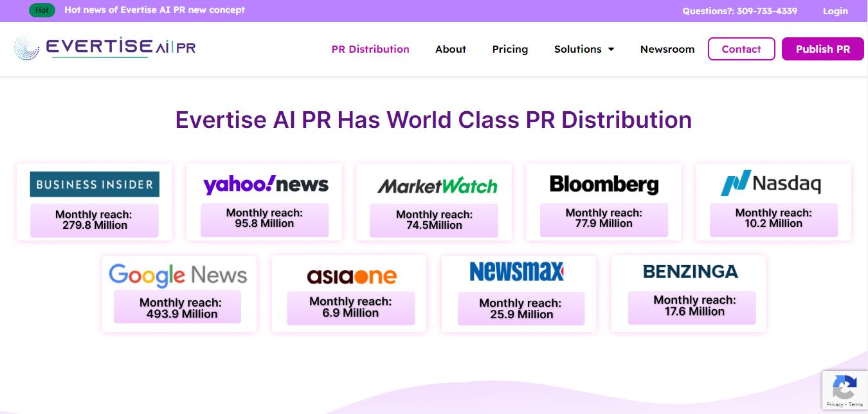Image resolution: width=868 pixels, height=414 pixels.
Task: Click Benzinga's 17.6 Million reach box
Action: pos(692,307)
